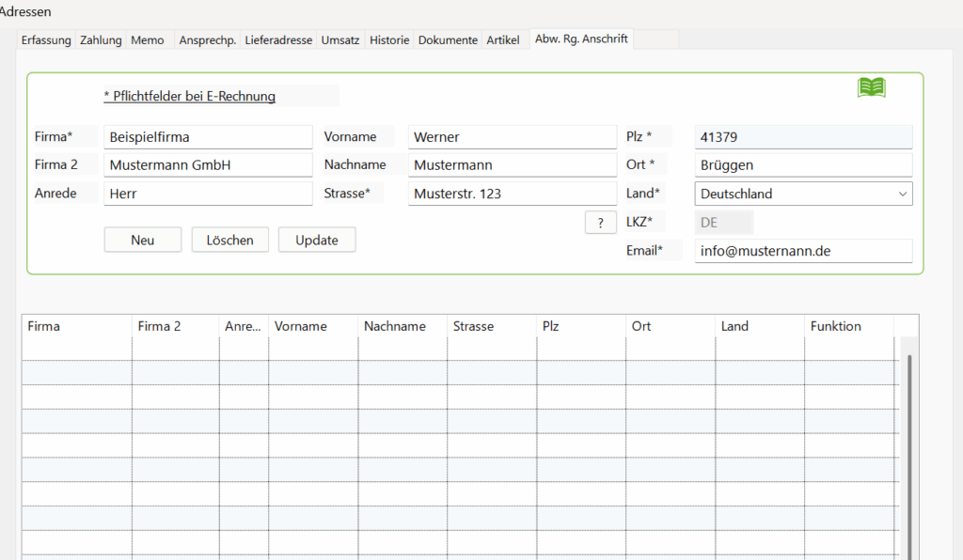The height and width of the screenshot is (560, 963).
Task: Go to the Dokumente tab
Action: pyautogui.click(x=448, y=40)
